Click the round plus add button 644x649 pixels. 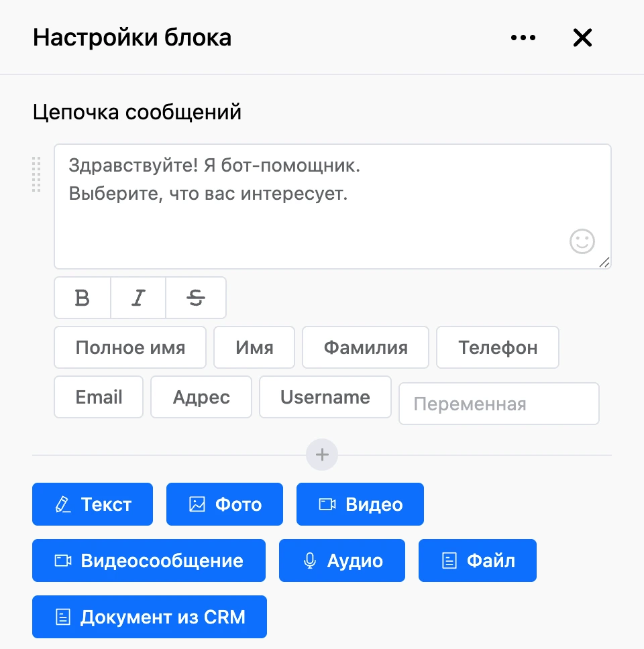point(322,455)
